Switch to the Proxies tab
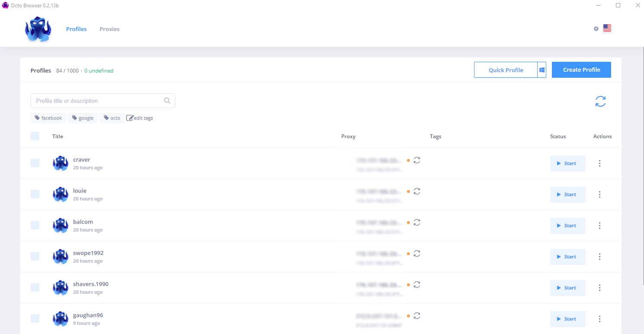This screenshot has width=644, height=334. tap(109, 29)
